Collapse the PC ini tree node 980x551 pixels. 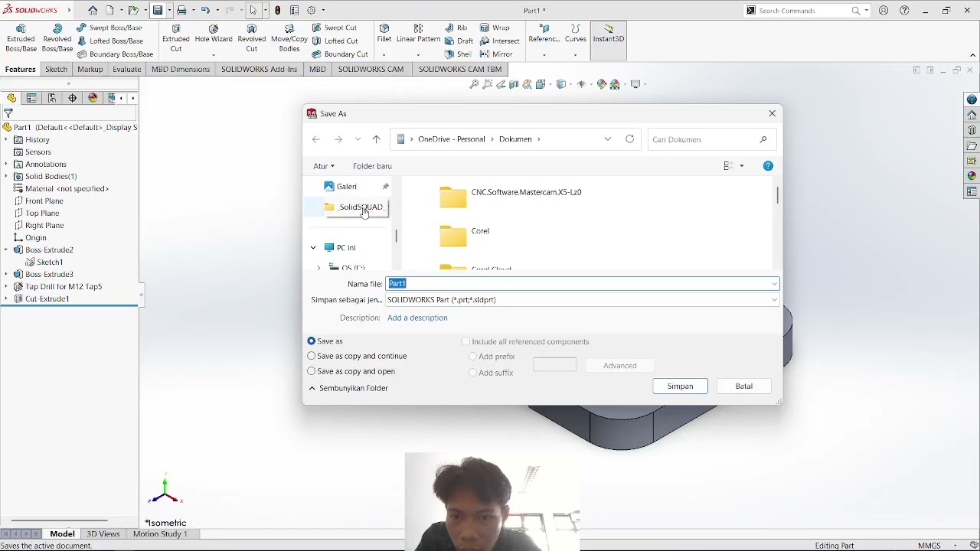point(313,248)
